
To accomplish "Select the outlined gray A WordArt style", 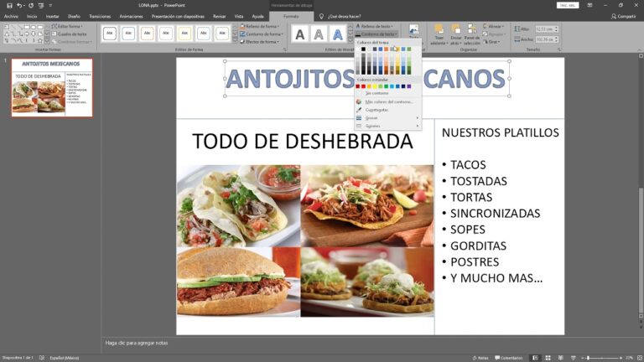I will 319,34.
